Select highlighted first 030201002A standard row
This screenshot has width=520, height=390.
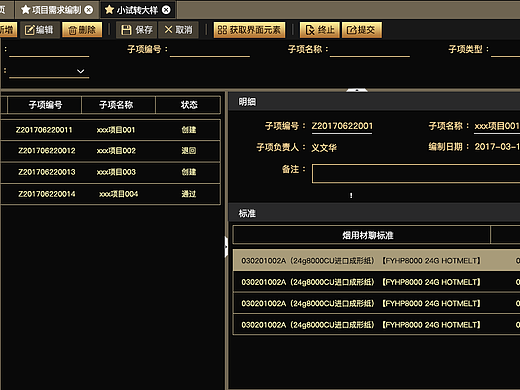(x=376, y=260)
